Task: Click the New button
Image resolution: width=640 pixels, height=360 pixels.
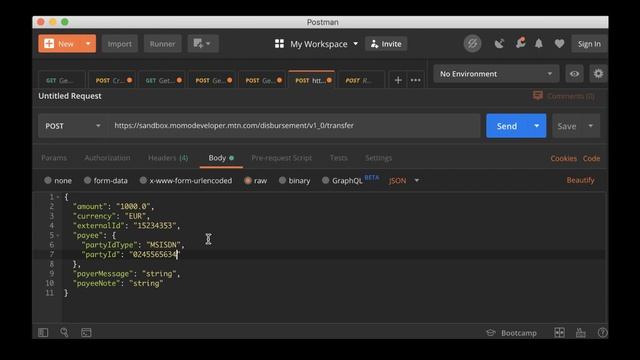Action: (x=60, y=44)
